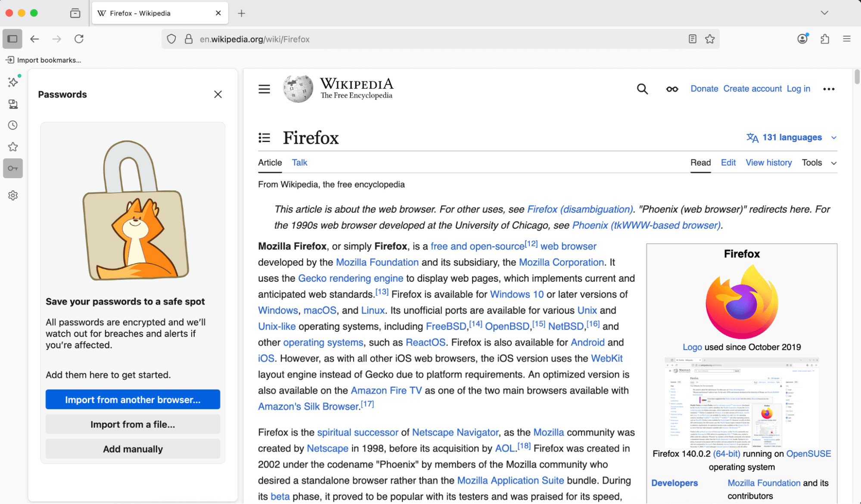Open the Extensions puzzle icon

click(x=825, y=39)
